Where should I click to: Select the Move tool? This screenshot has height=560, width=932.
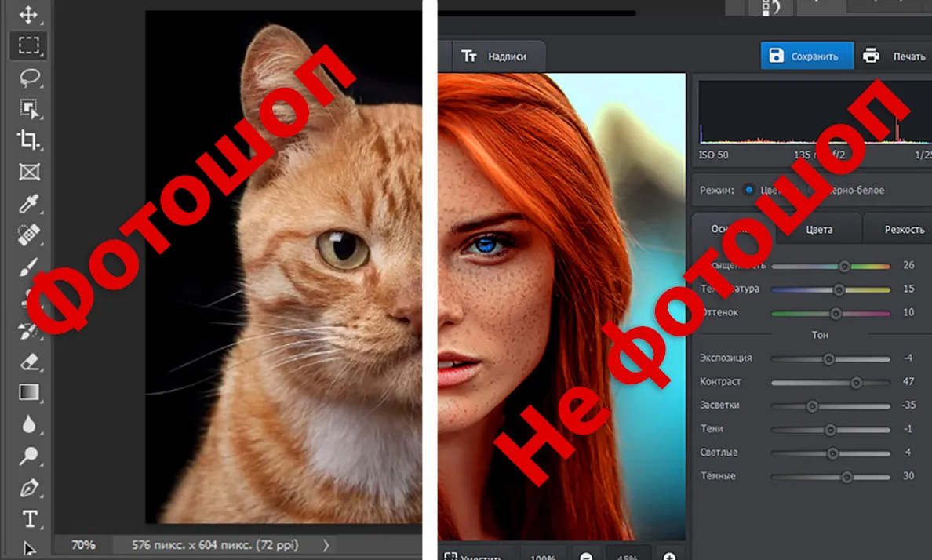(28, 14)
